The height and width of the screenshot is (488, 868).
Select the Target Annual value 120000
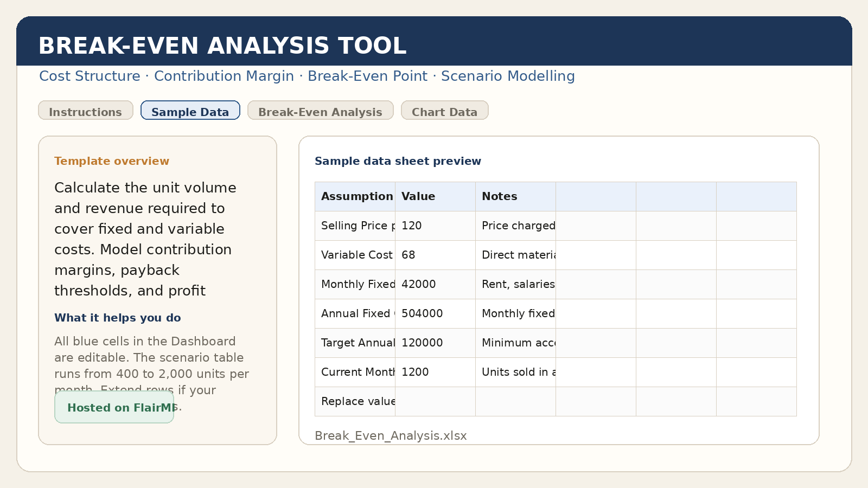pos(421,343)
